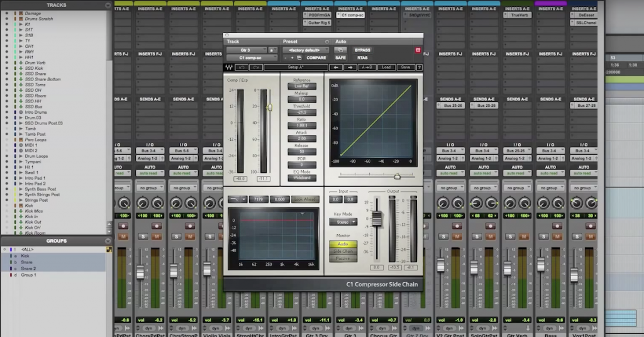Set monitor mode to Side Chain
Screen dimensions: 644x337
pyautogui.click(x=343, y=251)
